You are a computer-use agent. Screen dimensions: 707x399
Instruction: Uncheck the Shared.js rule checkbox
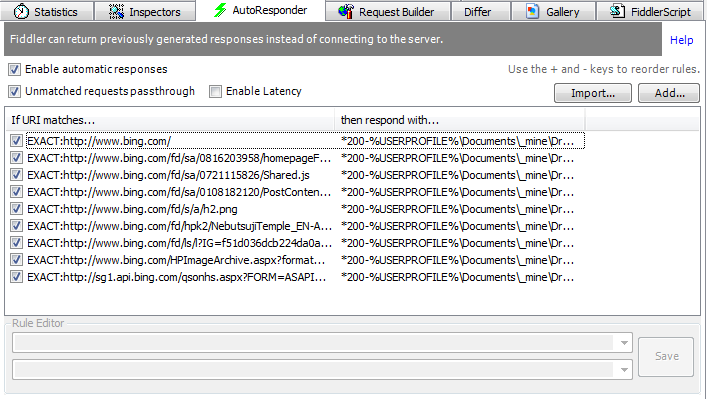pyautogui.click(x=16, y=175)
